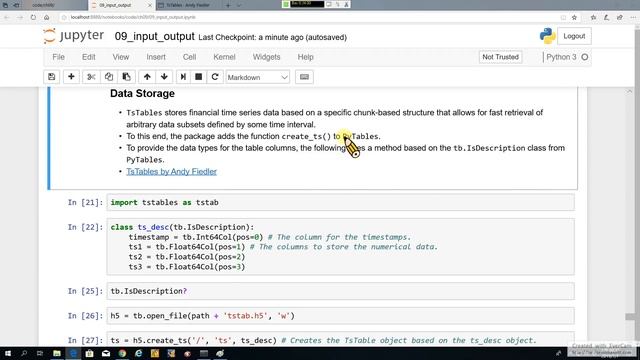Click browser forward arrow
The width and height of the screenshot is (640, 360).
coord(20,17)
